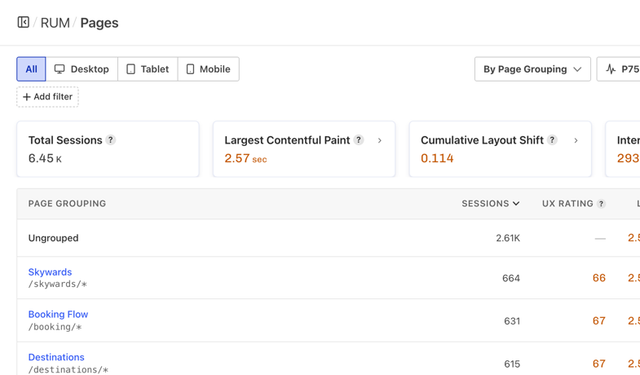The width and height of the screenshot is (640, 375).
Task: Click the UX rating 66 for Skywards
Action: click(x=599, y=278)
